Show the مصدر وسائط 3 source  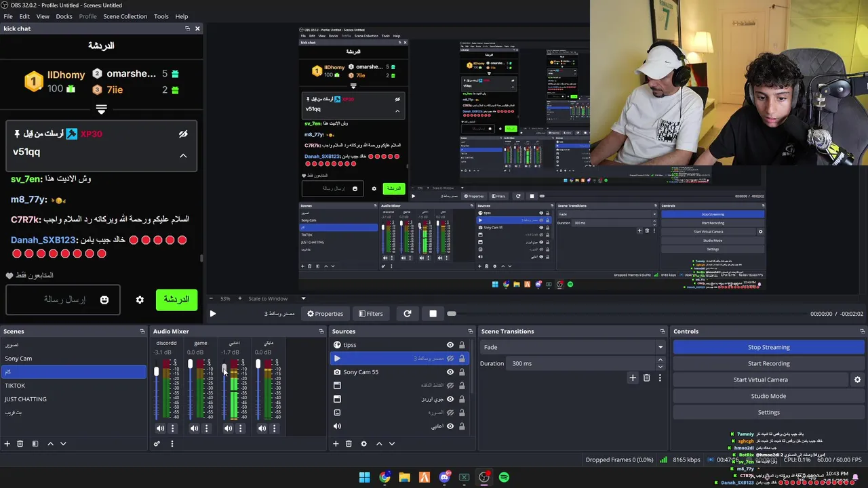click(450, 359)
